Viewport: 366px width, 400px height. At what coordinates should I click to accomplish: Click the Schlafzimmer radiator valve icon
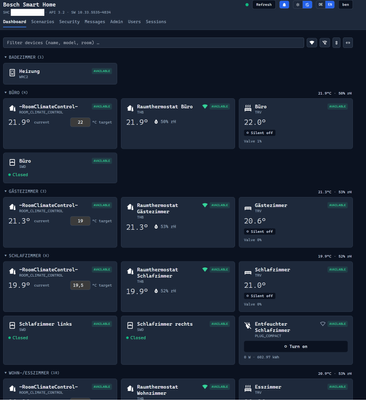pos(248,272)
